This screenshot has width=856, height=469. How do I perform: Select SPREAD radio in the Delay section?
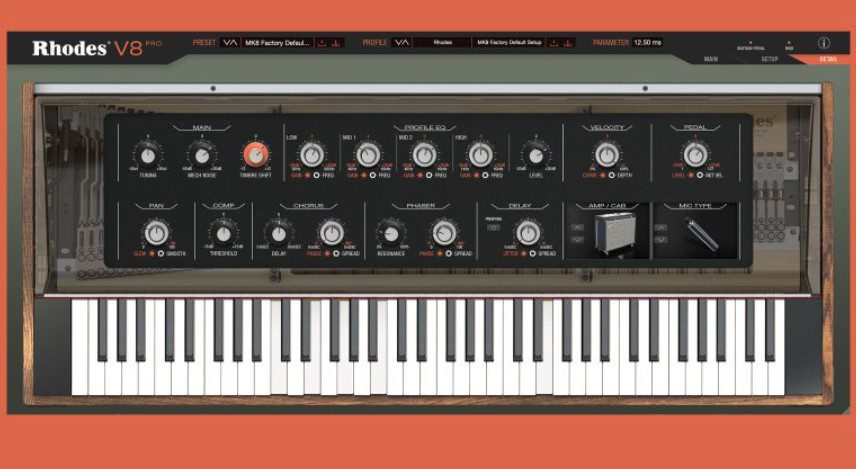click(x=533, y=254)
